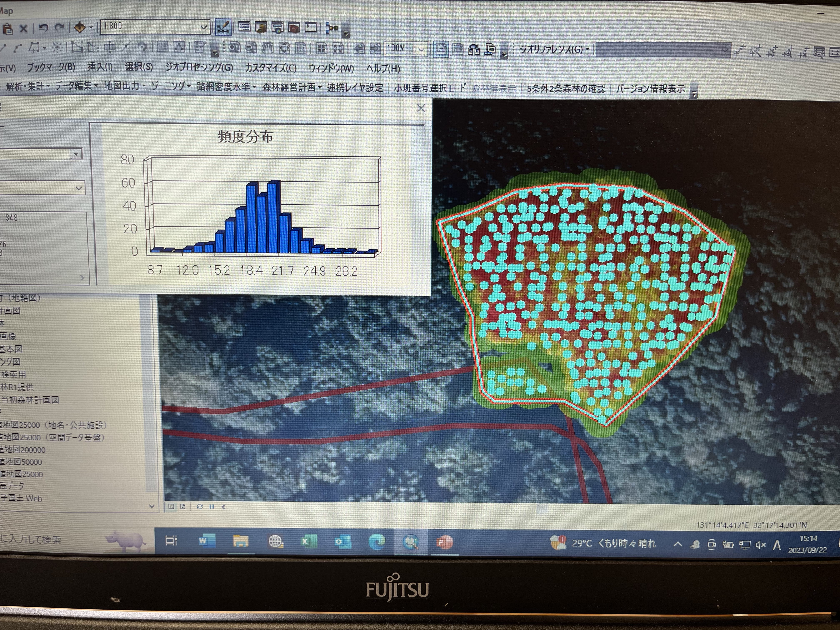Click the 連携レイヤ設定 button

coord(355,88)
